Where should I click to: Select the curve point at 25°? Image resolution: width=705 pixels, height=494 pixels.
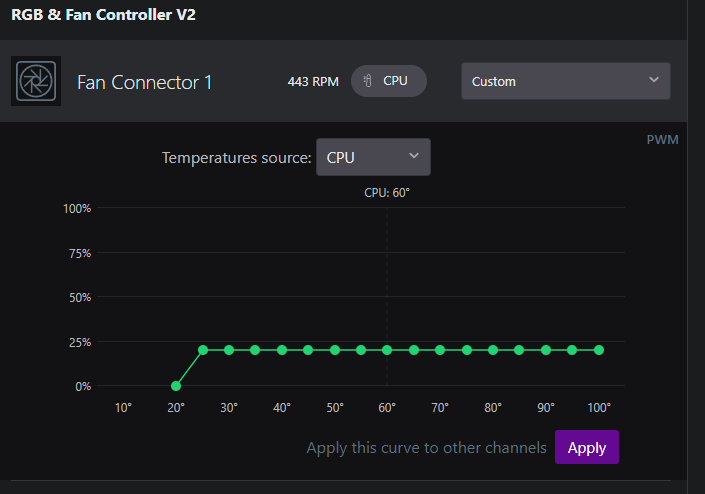(203, 350)
